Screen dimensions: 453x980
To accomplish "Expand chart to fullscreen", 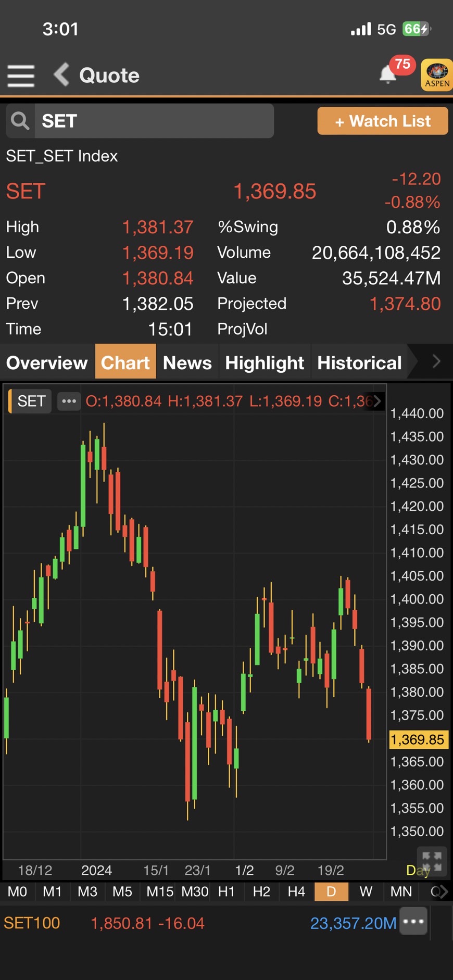I will (x=432, y=860).
